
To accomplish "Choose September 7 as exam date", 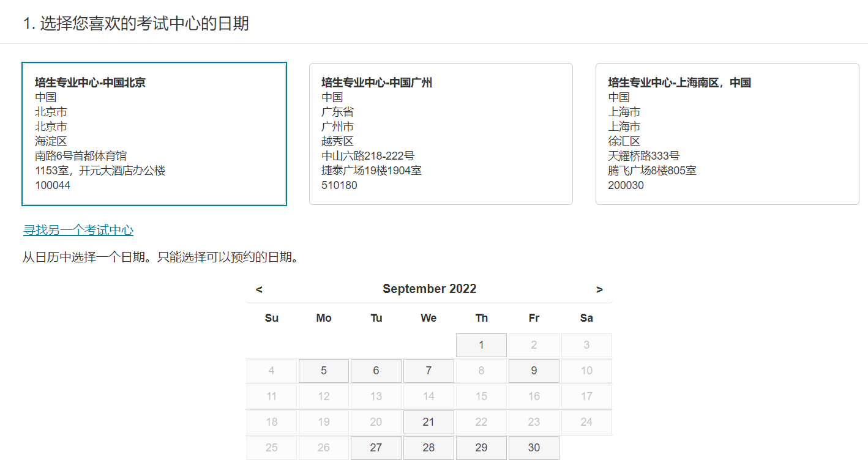I will coord(428,371).
